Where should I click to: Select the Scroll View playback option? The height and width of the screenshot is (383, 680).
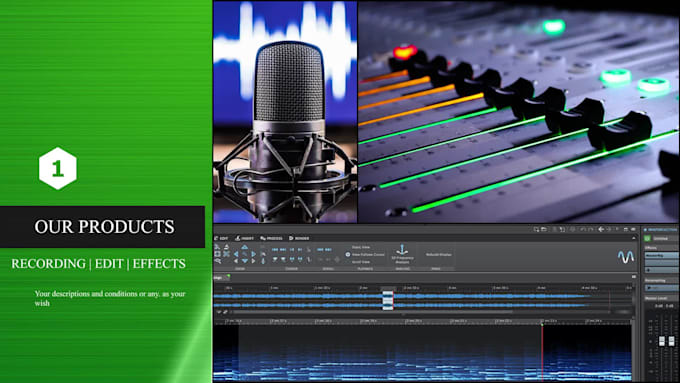tap(361, 262)
